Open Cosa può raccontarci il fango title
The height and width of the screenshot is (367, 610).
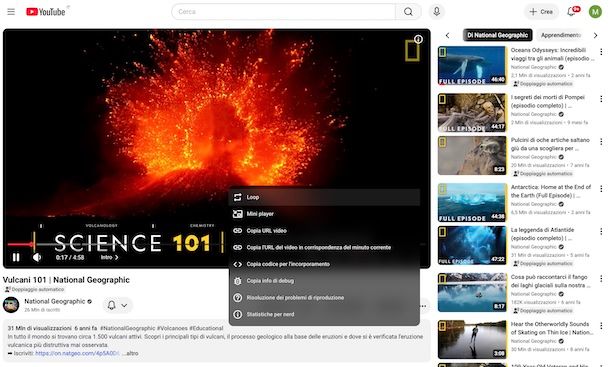coord(550,281)
